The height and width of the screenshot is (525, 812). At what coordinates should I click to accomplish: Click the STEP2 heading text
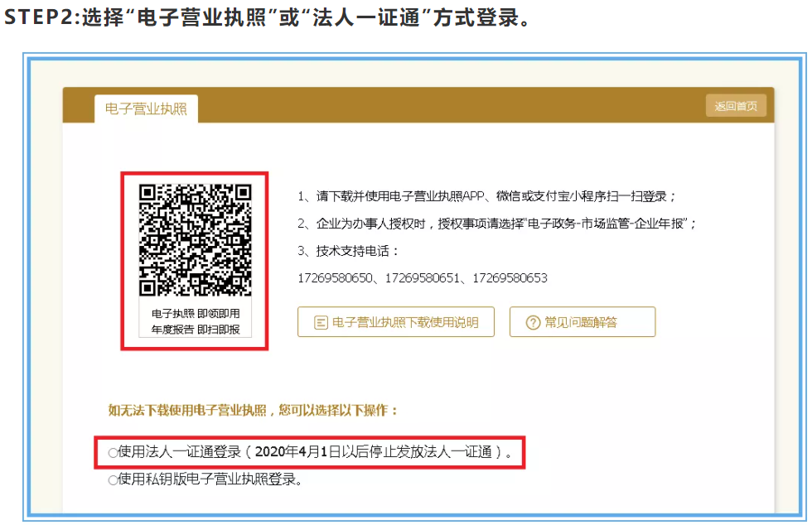(267, 17)
